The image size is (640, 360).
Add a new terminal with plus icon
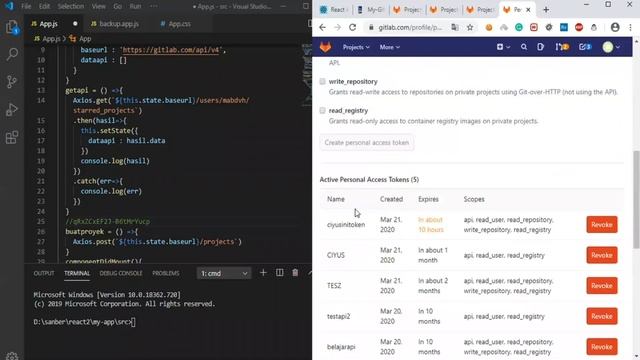[x=263, y=273]
